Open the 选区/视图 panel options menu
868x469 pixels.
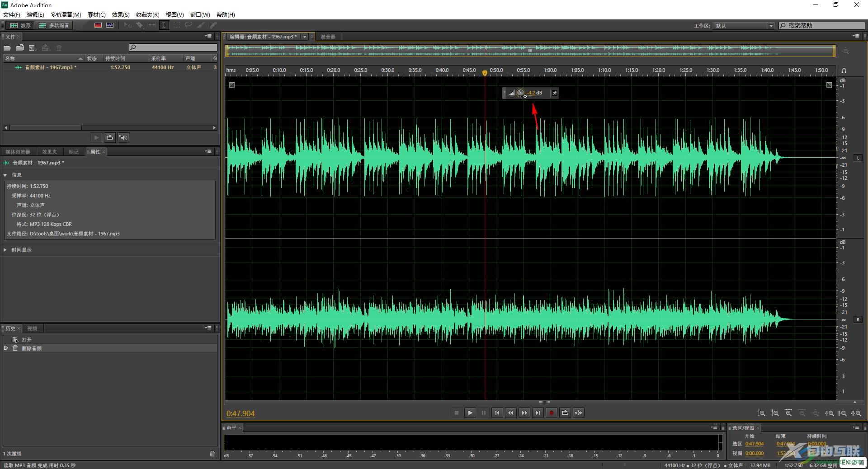(x=856, y=427)
